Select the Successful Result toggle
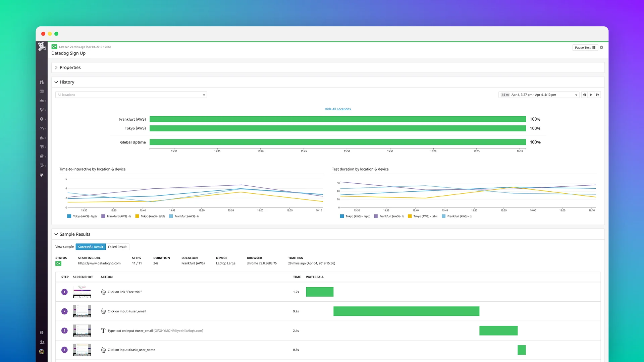 (x=91, y=247)
